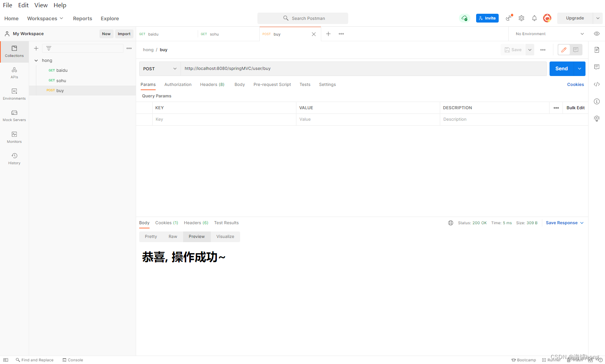Show the Raw response view

173,236
